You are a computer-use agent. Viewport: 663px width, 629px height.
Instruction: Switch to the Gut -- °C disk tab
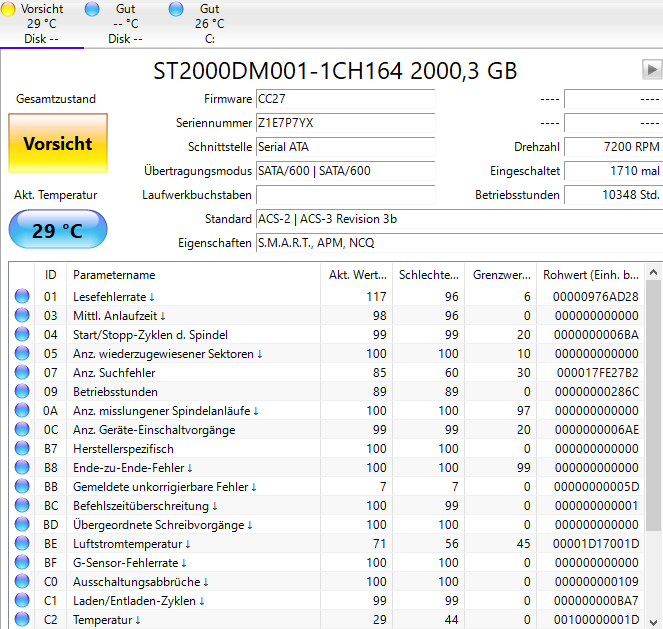[126, 24]
